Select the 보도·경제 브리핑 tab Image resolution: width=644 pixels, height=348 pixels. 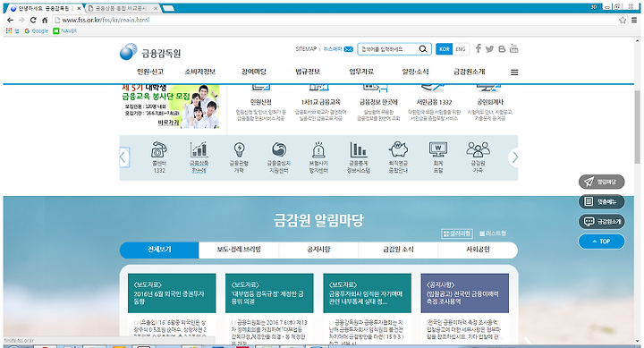tap(239, 250)
